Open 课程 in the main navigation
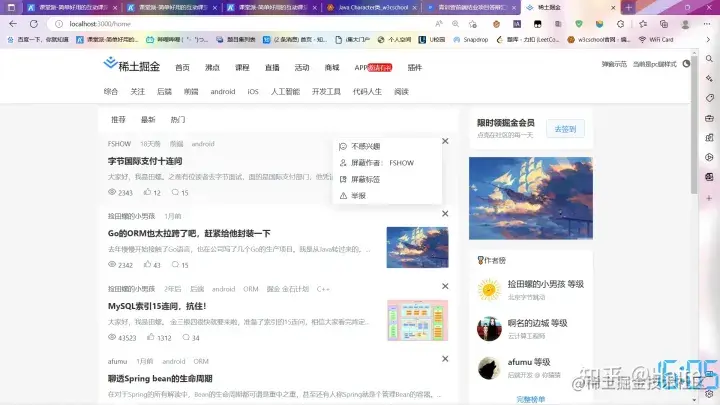The height and width of the screenshot is (405, 720). point(242,68)
